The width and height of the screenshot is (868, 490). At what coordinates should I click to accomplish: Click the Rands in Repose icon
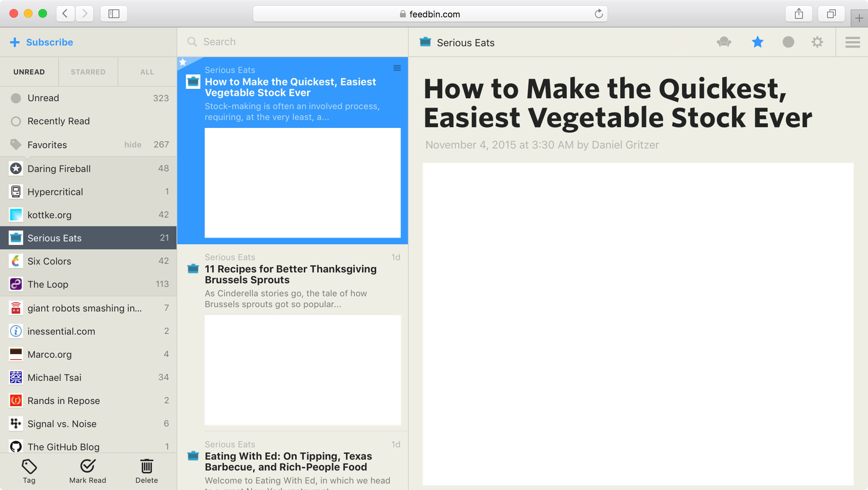(x=16, y=401)
